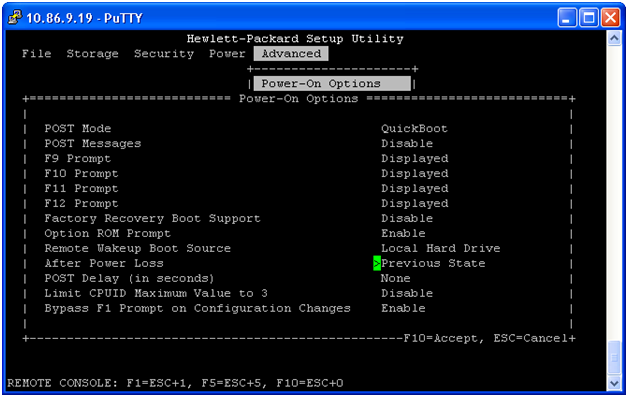Screen dimensions: 628x397
Task: Select Limit CPUID Maximum Value to 3
Action: [x=156, y=293]
